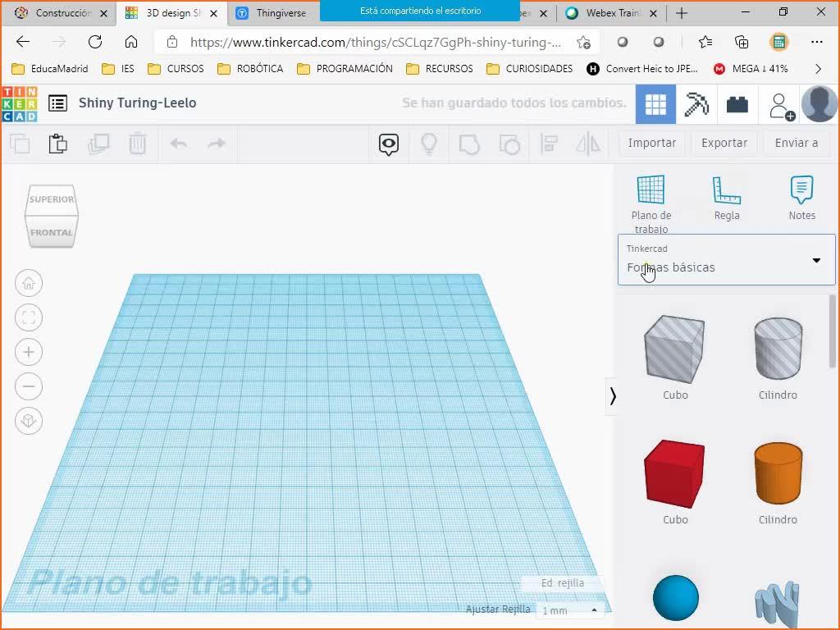Click the Duplicate tool icon
Image resolution: width=840 pixels, height=630 pixels.
coord(98,144)
